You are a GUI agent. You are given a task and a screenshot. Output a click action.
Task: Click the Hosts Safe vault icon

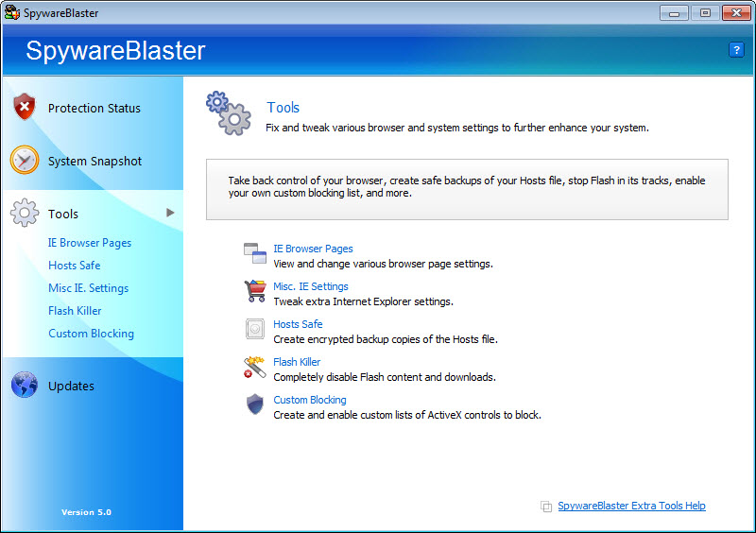254,329
